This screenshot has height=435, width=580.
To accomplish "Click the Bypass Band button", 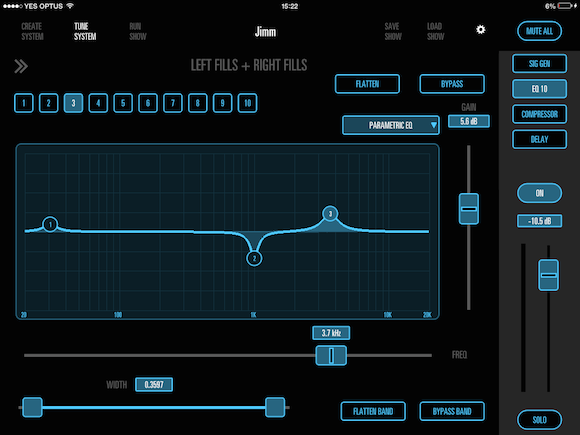I will click(x=452, y=411).
